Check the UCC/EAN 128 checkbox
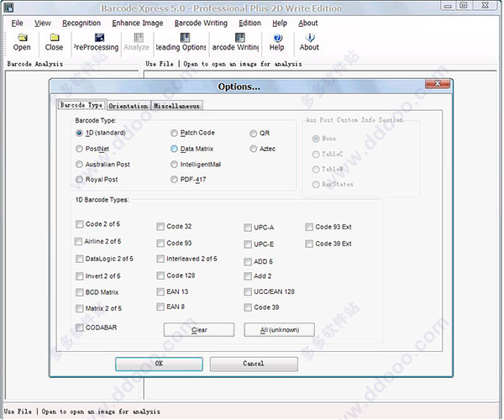The width and height of the screenshot is (504, 420). 248,291
